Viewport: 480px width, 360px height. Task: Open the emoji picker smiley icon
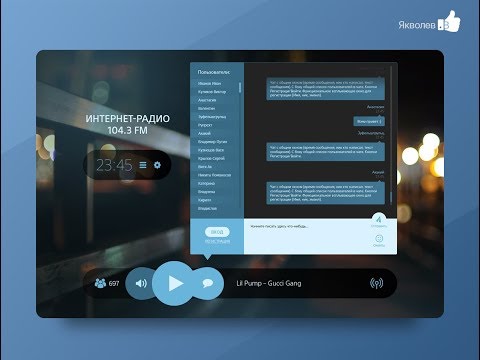[379, 238]
